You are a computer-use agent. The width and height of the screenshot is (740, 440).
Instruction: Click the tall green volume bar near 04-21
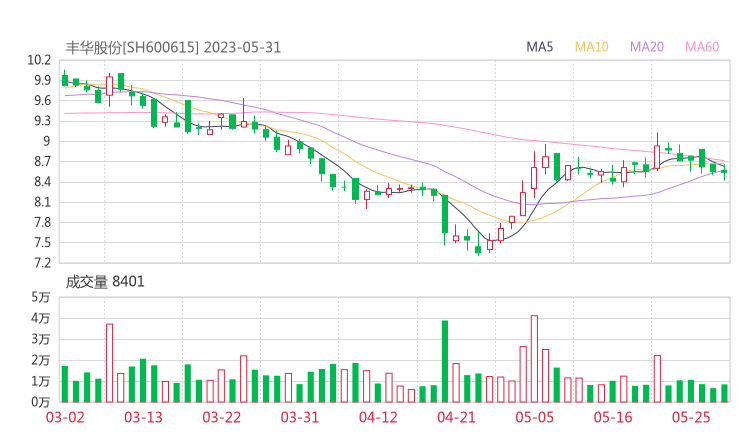[x=445, y=362]
